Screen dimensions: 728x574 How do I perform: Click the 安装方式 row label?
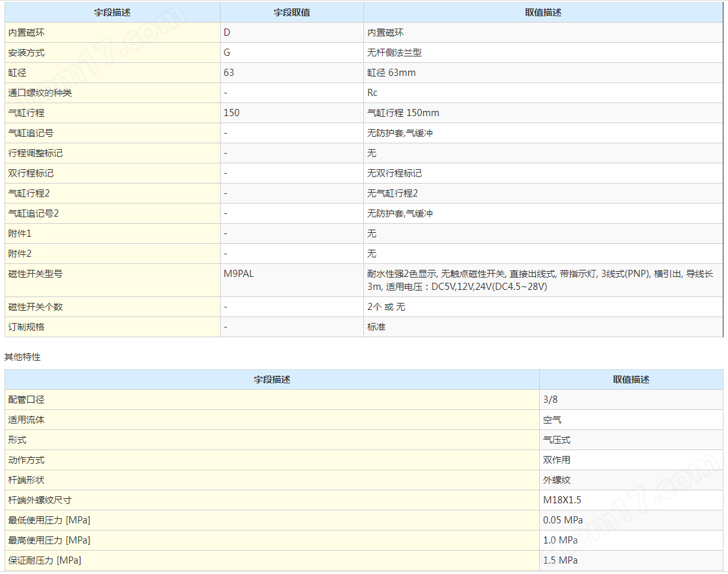click(x=27, y=53)
